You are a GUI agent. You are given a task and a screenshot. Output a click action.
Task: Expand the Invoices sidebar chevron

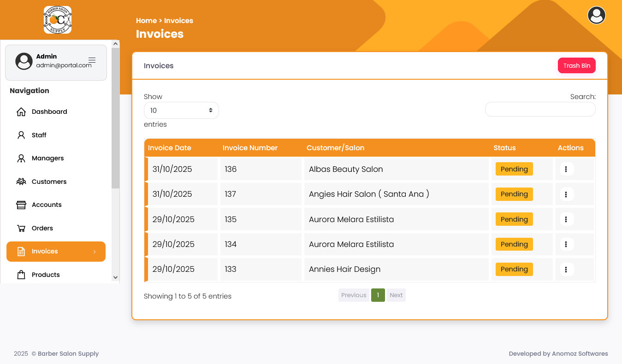point(95,252)
